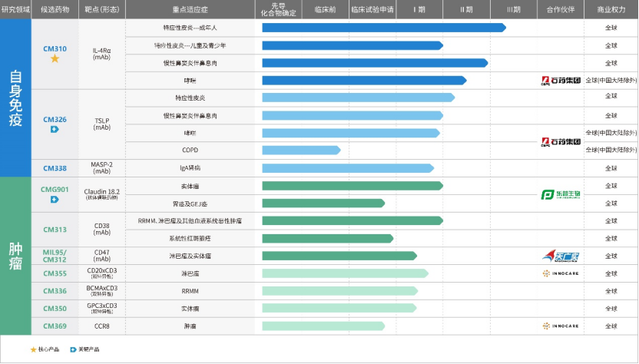Click the IgA肾病 indication text

click(x=190, y=168)
